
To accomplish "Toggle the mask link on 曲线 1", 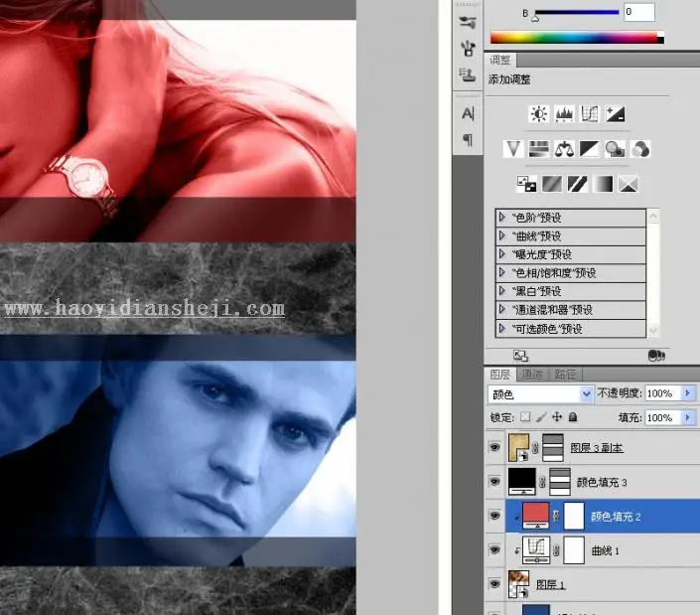I will tap(556, 550).
